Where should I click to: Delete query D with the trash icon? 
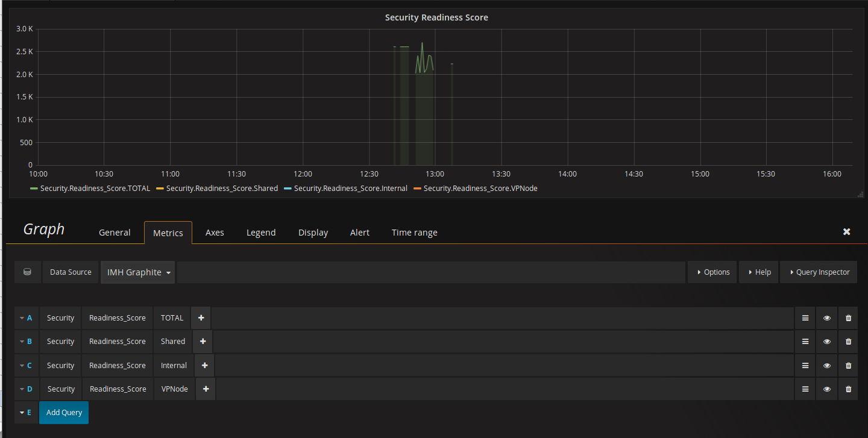tap(848, 389)
